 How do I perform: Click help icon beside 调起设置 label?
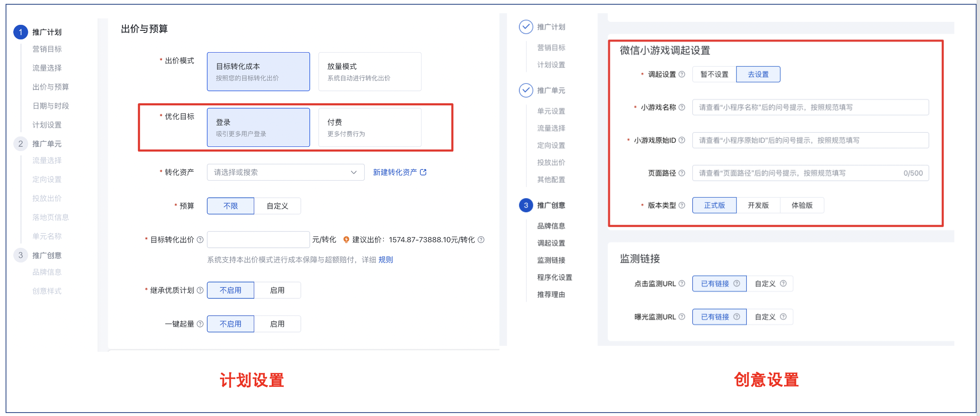[682, 74]
